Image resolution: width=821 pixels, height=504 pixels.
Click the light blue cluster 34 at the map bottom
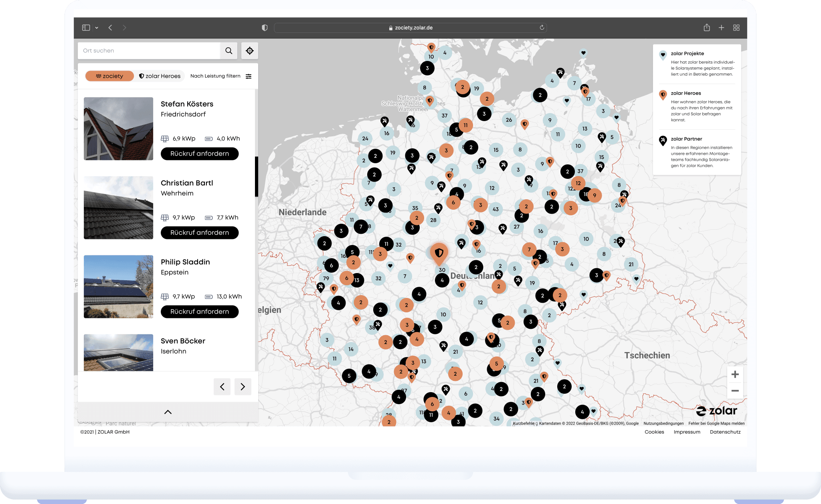[496, 419]
